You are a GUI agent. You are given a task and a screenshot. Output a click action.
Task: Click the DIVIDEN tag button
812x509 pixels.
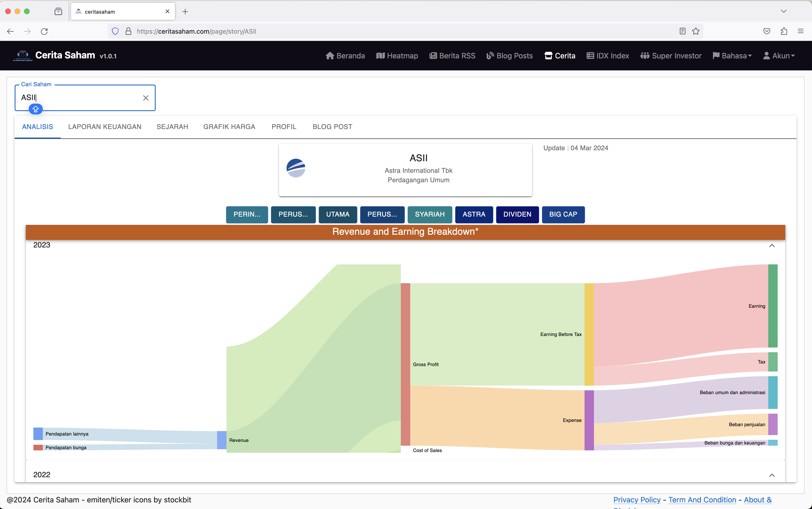[x=517, y=214]
